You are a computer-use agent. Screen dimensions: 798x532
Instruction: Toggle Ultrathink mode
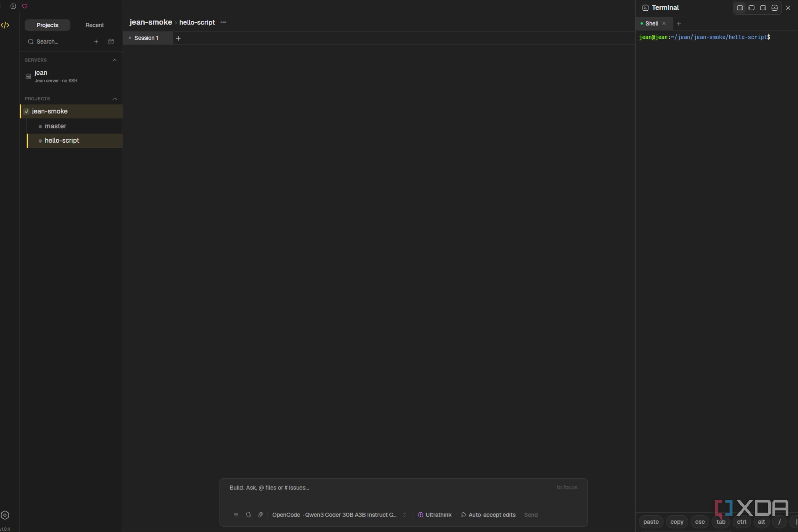pos(435,515)
